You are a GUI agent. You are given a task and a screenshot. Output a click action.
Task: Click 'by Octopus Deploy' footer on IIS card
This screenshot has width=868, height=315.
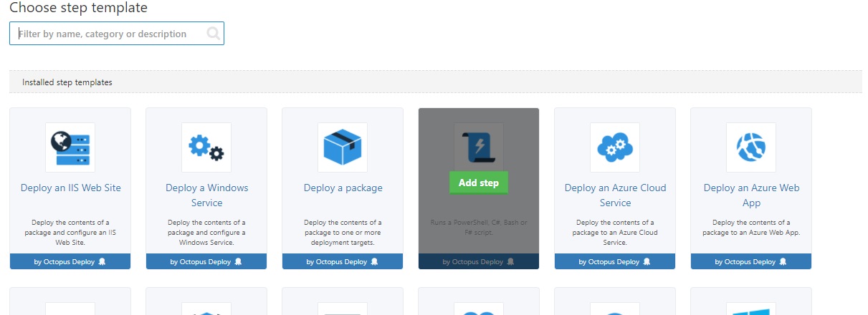70,261
